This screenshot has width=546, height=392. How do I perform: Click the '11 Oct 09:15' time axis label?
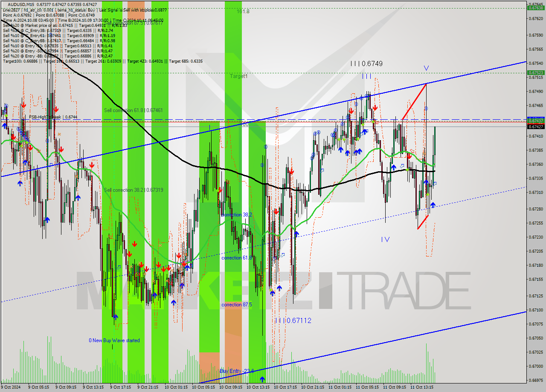pos(395,387)
